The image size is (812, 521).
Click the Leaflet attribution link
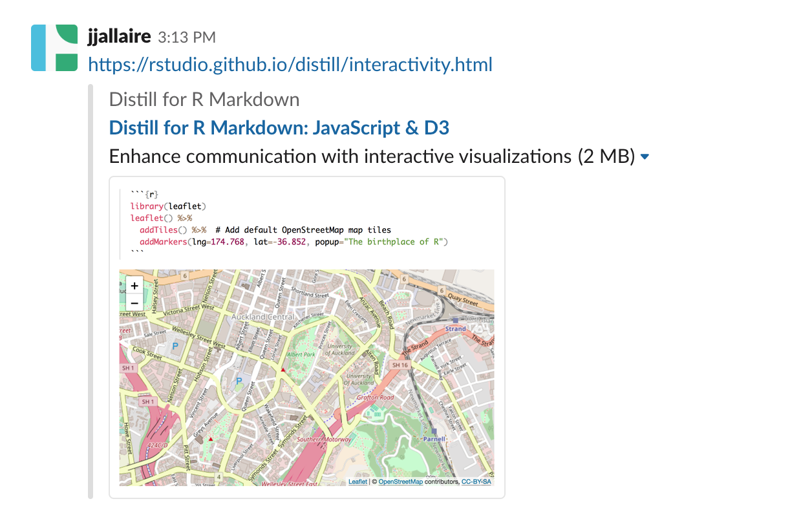358,482
